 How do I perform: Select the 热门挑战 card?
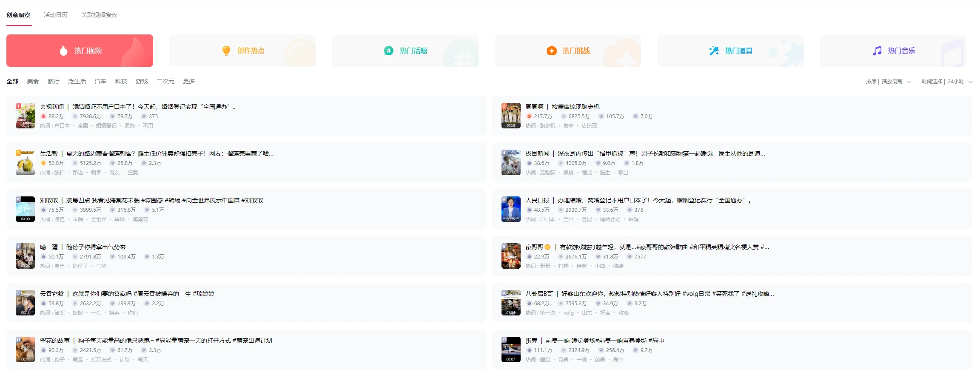tap(568, 51)
